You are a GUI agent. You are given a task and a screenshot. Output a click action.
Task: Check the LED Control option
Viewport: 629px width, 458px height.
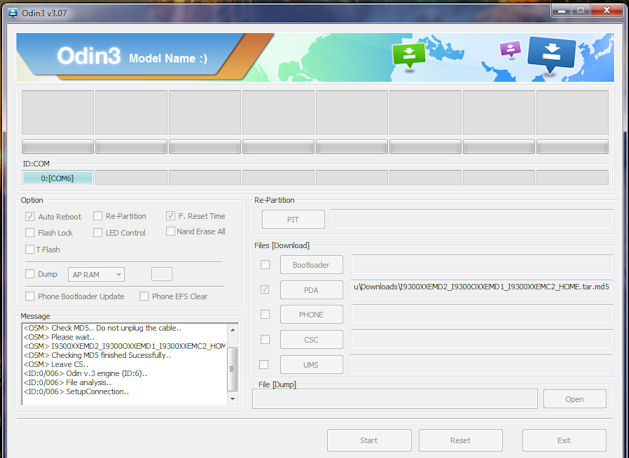pyautogui.click(x=97, y=233)
